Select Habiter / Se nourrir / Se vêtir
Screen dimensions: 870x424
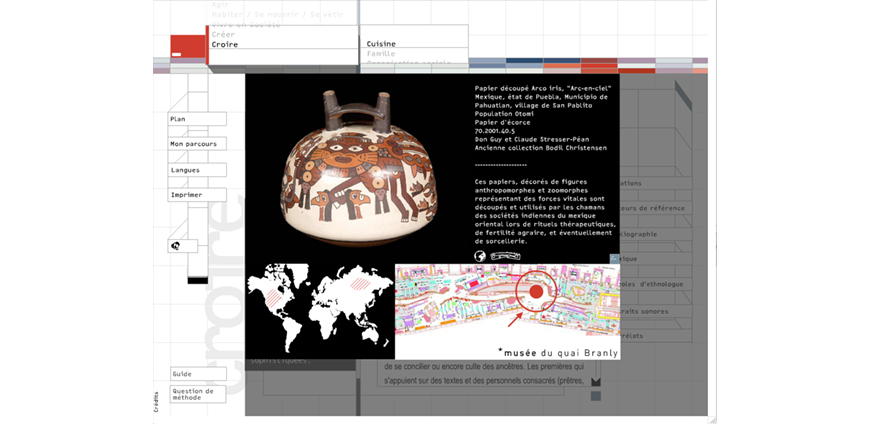tap(277, 14)
